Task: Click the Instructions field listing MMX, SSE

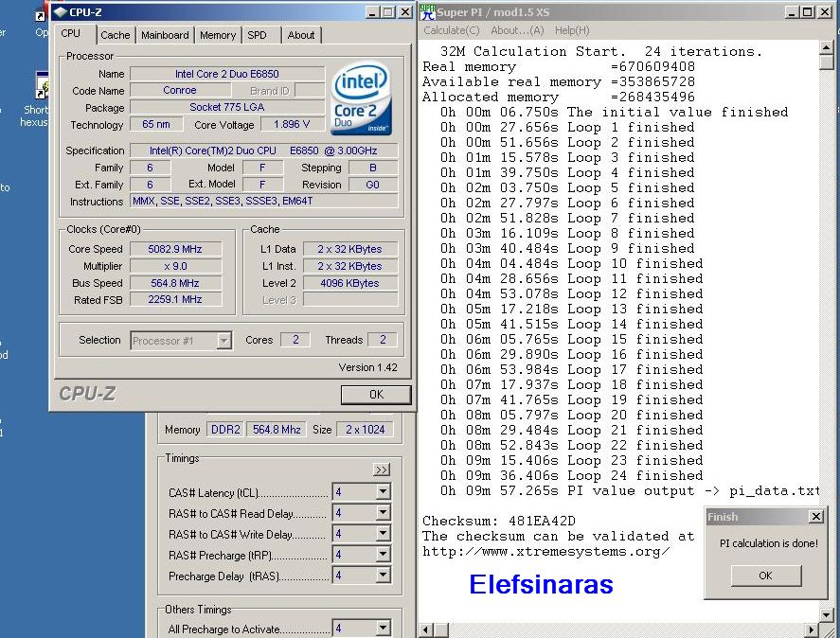Action: tap(264, 201)
